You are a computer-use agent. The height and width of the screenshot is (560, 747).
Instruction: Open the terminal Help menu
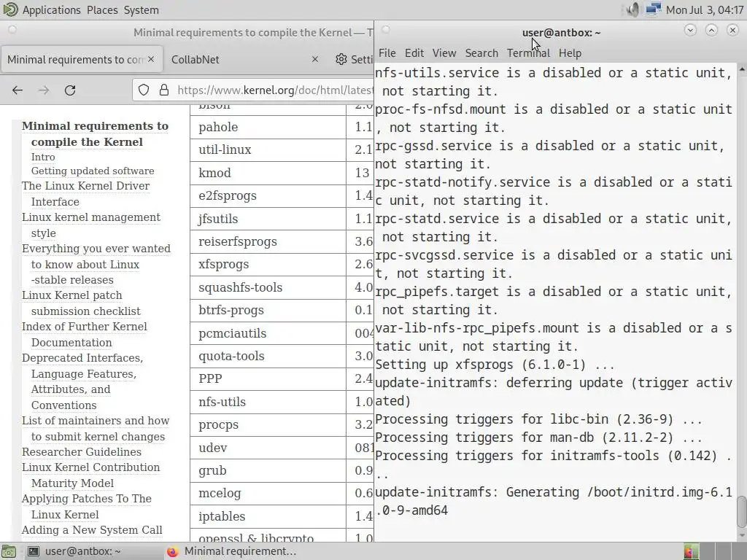click(570, 52)
